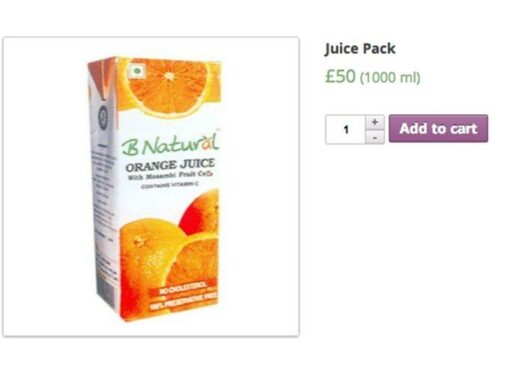Open the Juice Pack product title

360,49
